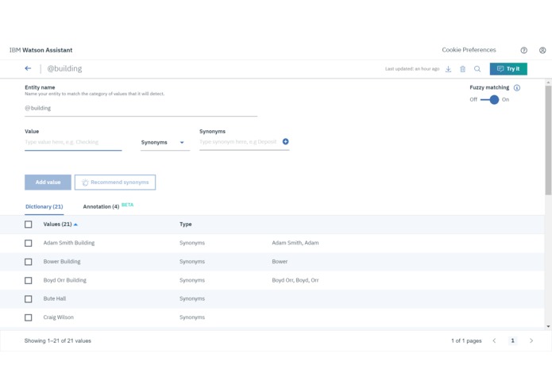Click synonyms 'Boyd Orr, Boyd, Orr'
This screenshot has height=392, width=552.
click(x=295, y=280)
